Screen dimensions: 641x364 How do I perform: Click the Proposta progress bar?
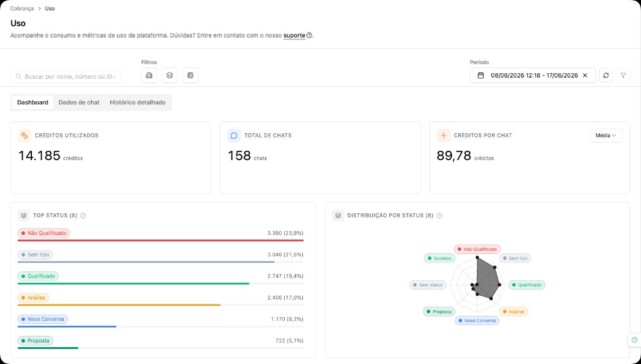pyautogui.click(x=48, y=348)
